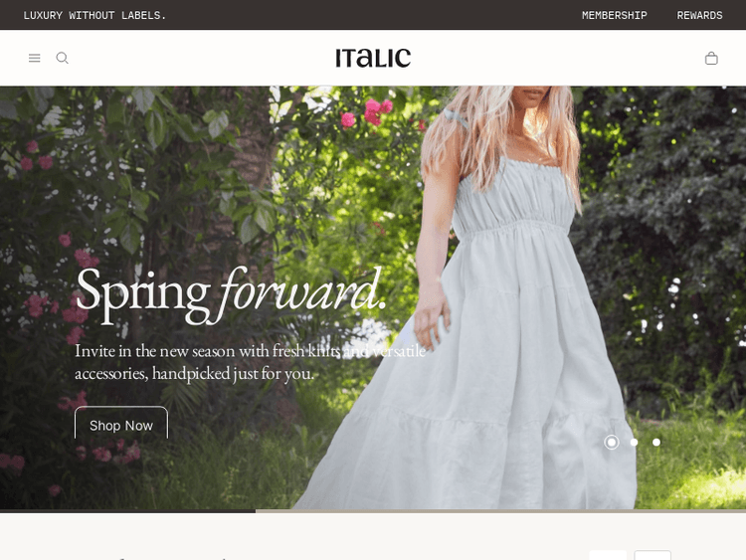Select the first active carousel dot
The width and height of the screenshot is (746, 560).
click(x=612, y=443)
